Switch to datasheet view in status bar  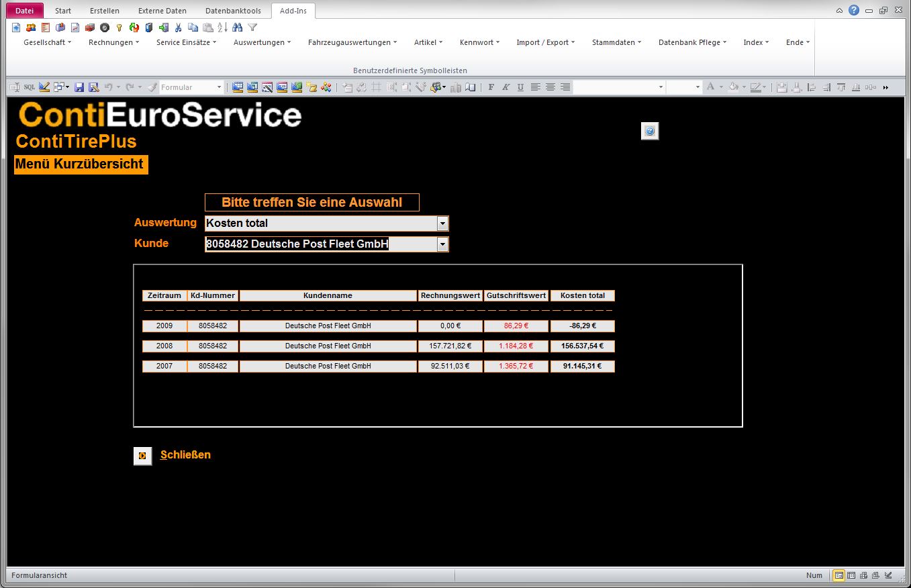852,575
